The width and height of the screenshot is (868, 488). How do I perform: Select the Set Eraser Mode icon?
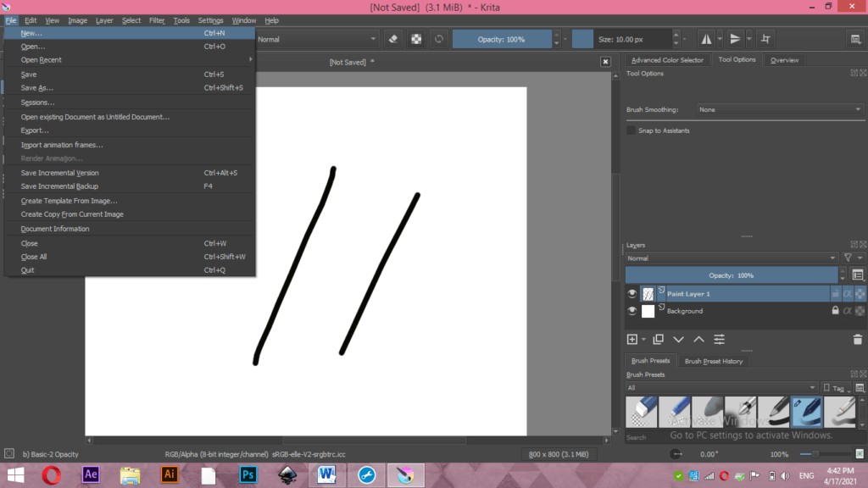(392, 39)
